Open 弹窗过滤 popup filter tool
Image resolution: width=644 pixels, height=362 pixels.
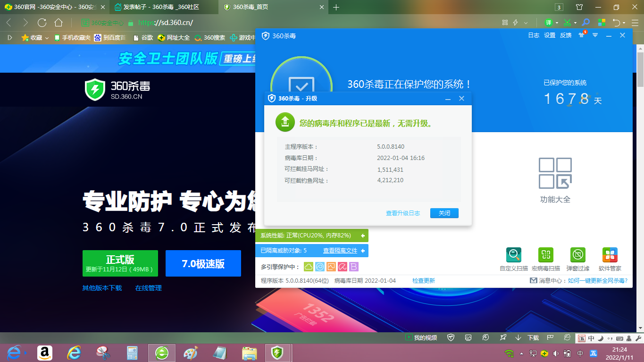578,259
